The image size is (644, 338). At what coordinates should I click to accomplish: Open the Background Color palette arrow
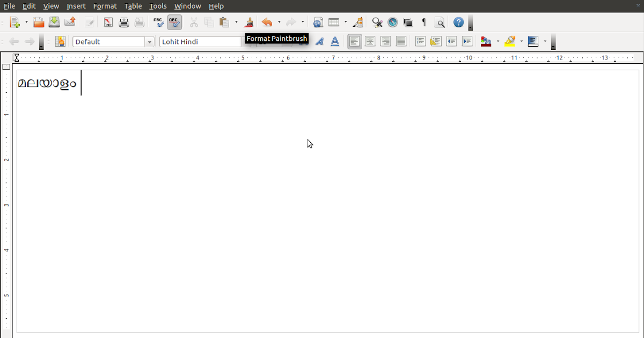pyautogui.click(x=545, y=41)
